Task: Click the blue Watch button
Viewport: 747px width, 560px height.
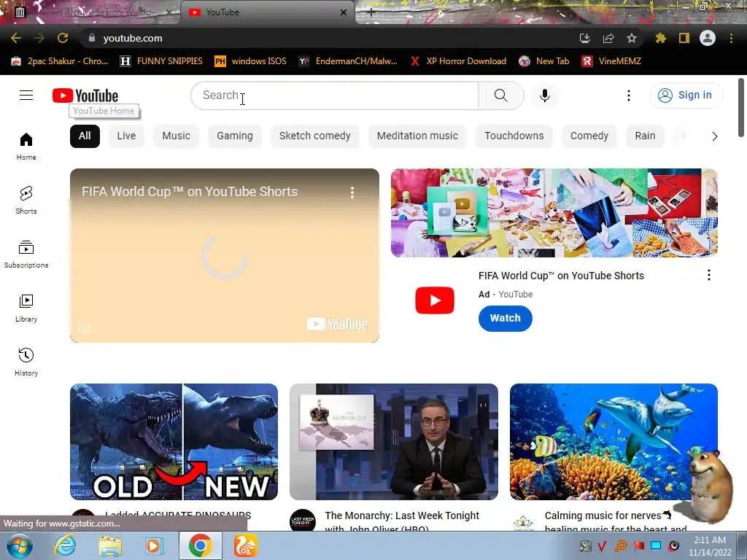Action: pyautogui.click(x=506, y=318)
